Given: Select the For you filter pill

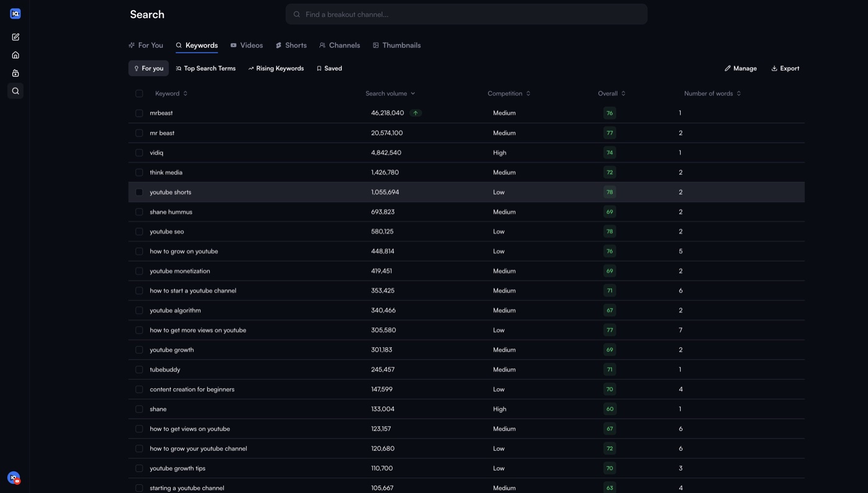Looking at the screenshot, I should (x=149, y=68).
